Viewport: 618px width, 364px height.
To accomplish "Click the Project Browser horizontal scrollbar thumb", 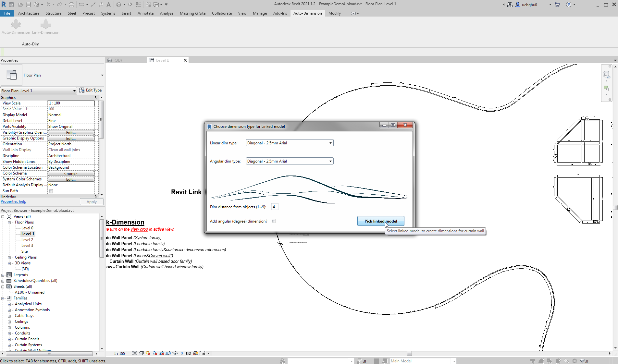I will tap(49, 354).
